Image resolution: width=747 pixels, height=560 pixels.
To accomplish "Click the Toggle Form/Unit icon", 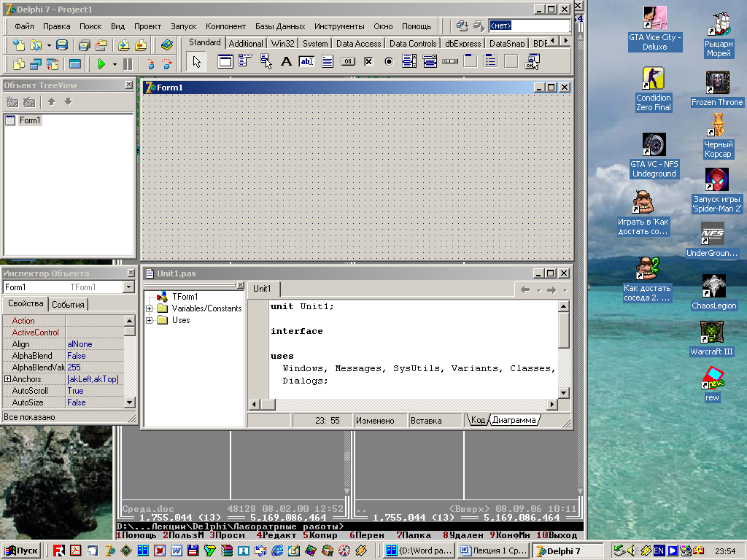I will coord(53,64).
